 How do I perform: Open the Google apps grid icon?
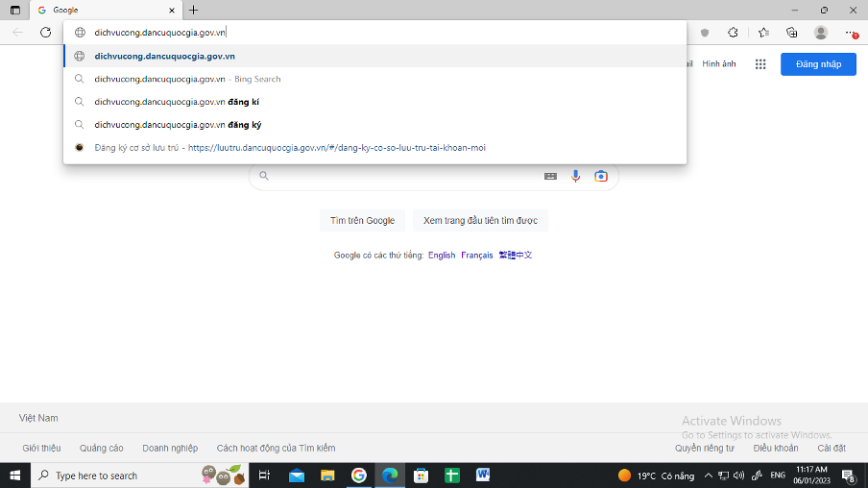click(760, 64)
